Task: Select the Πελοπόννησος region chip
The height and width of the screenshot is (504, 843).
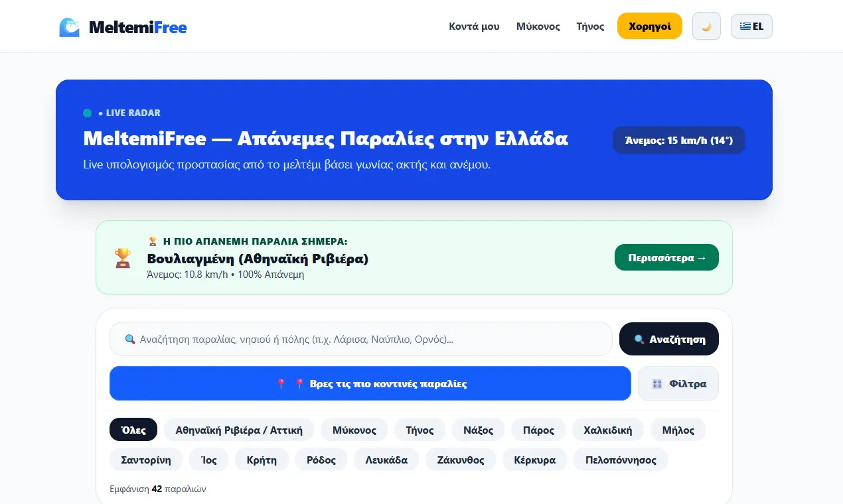Action: click(621, 460)
